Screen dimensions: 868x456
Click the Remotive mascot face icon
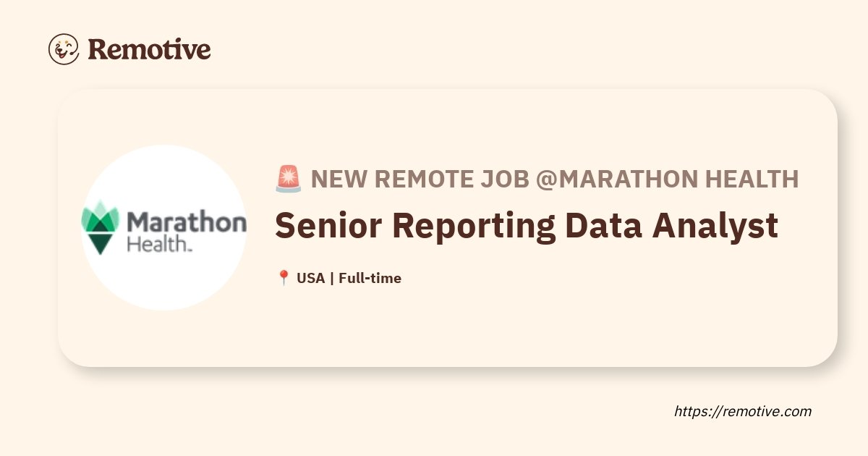pyautogui.click(x=64, y=49)
